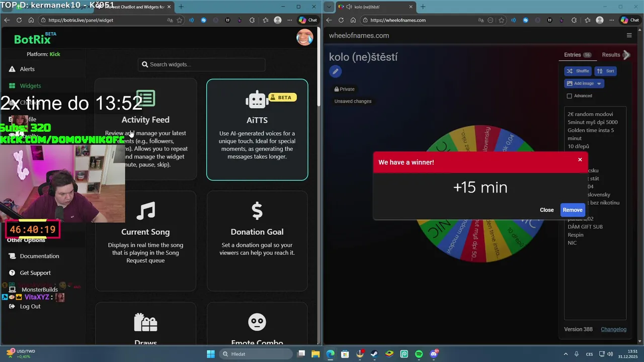Reload the wheelofnames page
The height and width of the screenshot is (362, 644).
coord(341,20)
